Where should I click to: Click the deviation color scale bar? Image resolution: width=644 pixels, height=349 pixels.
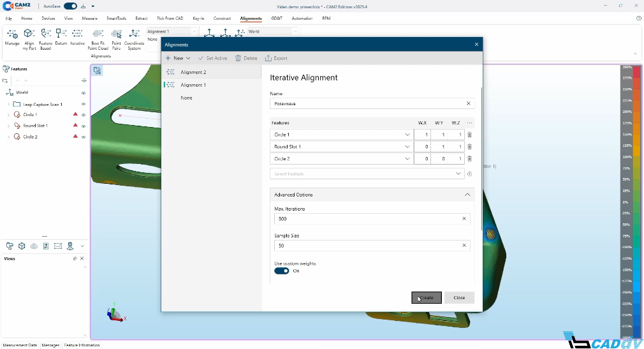click(x=636, y=202)
